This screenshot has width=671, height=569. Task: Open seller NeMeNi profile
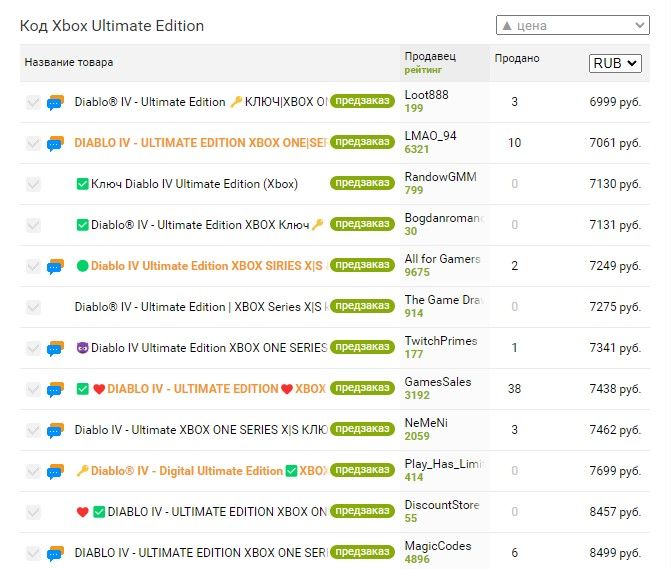click(426, 423)
